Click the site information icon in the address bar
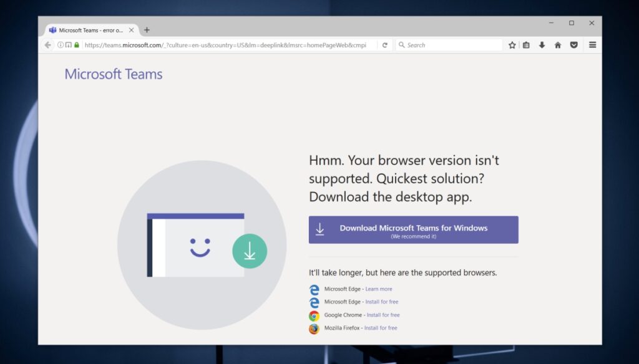Image resolution: width=639 pixels, height=364 pixels. [59, 45]
